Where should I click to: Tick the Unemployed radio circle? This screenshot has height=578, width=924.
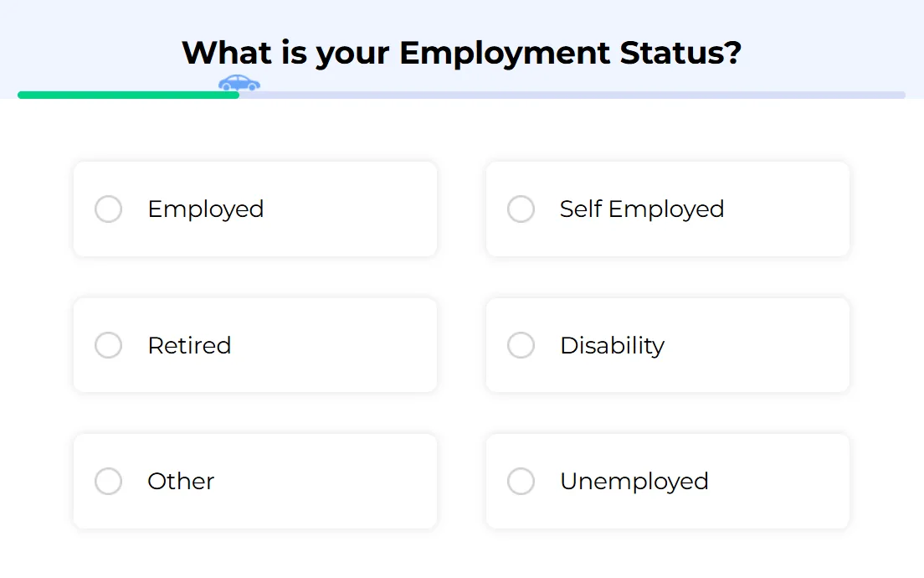tap(521, 482)
